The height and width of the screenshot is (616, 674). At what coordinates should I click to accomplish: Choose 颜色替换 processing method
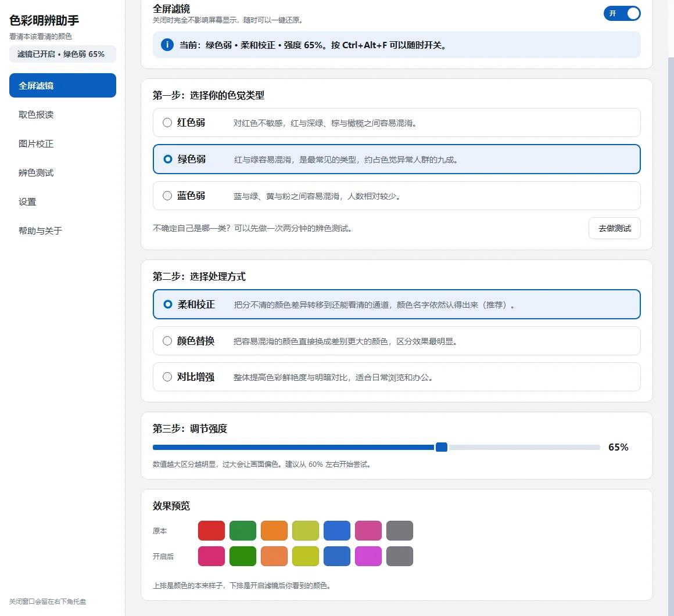click(396, 341)
